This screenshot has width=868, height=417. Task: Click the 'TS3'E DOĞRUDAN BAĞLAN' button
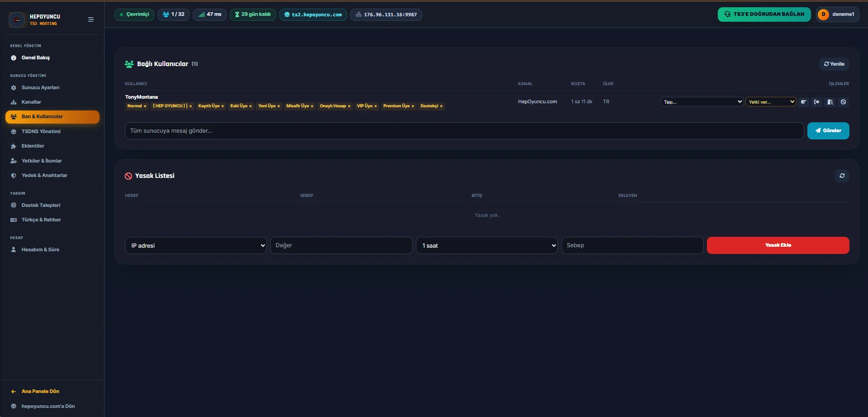point(764,14)
